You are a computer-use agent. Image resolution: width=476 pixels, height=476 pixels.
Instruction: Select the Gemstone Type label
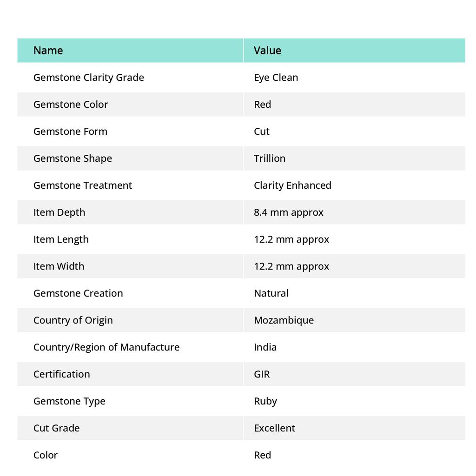(x=69, y=401)
